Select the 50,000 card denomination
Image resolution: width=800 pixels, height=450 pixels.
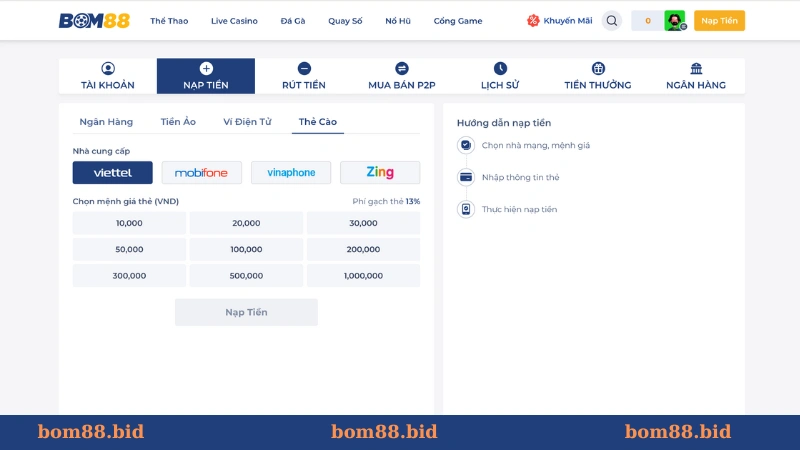(129, 249)
